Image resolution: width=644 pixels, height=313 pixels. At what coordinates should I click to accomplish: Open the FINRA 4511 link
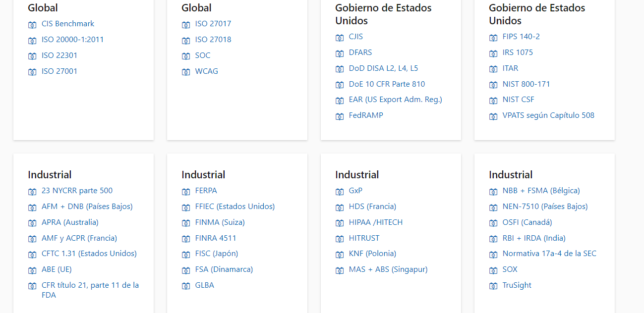pos(216,238)
